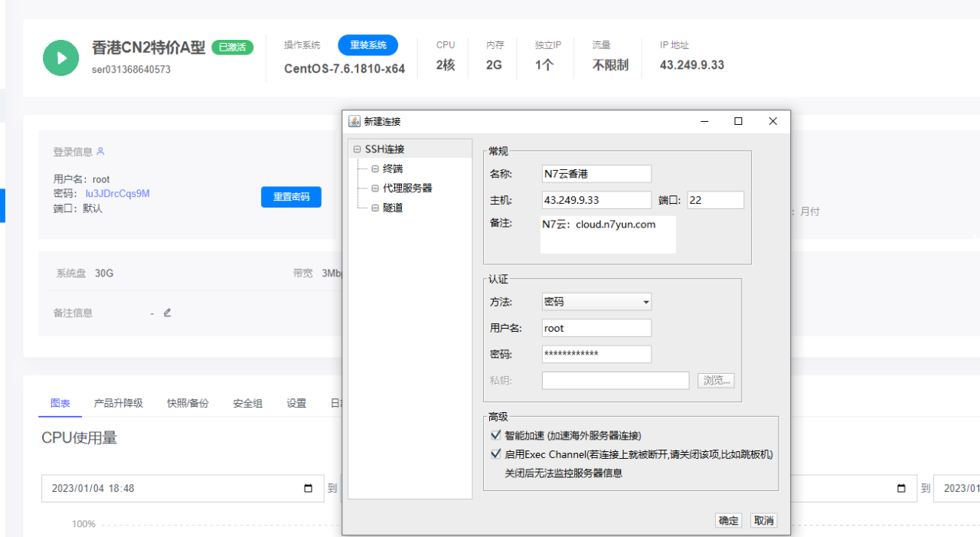Image resolution: width=980 pixels, height=537 pixels.
Task: Click the 重装系统 button
Action: [x=367, y=45]
